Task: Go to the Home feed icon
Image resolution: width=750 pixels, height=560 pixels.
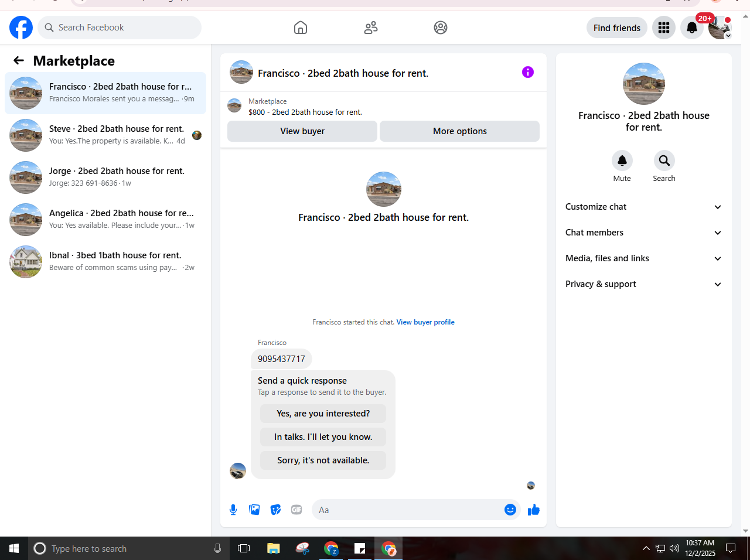Action: (301, 28)
